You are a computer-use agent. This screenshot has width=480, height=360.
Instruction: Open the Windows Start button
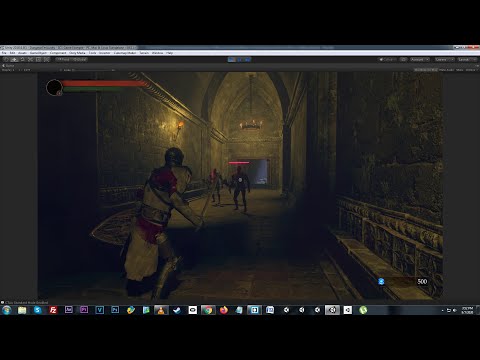pyautogui.click(x=6, y=310)
